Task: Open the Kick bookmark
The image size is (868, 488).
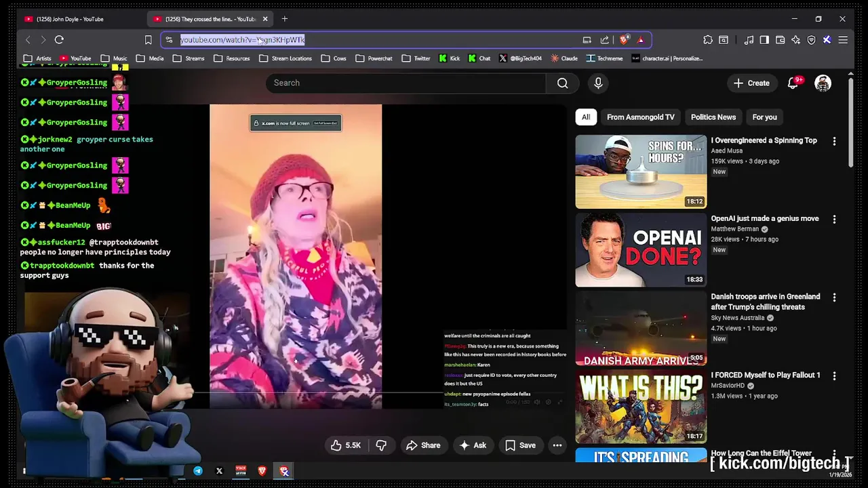Action: click(x=449, y=58)
